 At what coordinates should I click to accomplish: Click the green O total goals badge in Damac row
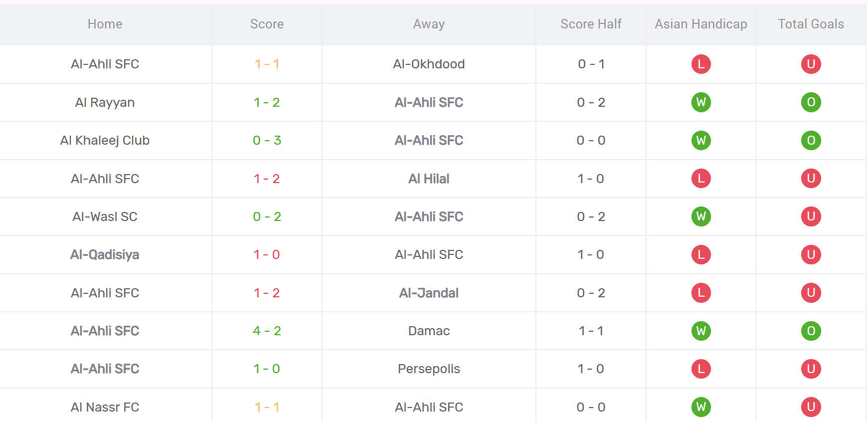(x=811, y=331)
